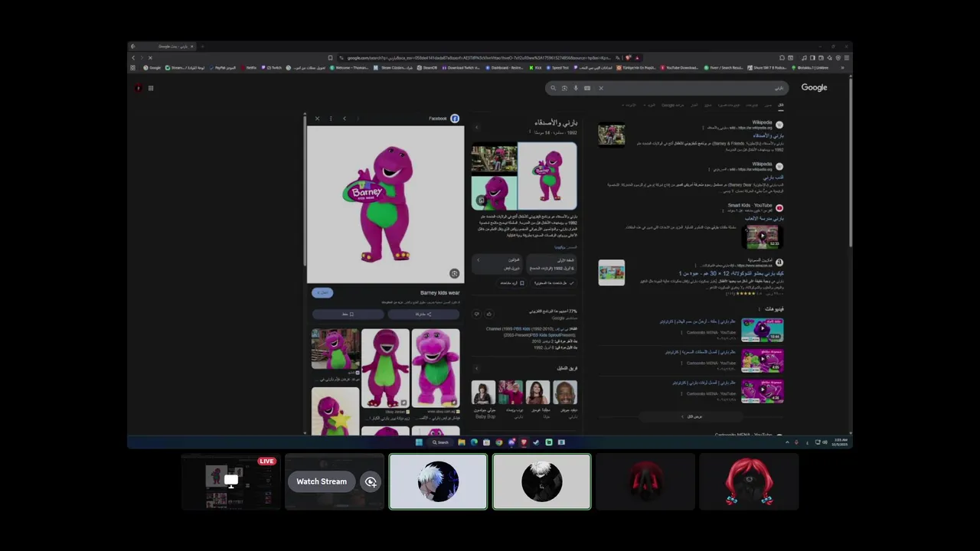Open the YouTube Download bookmark

[x=680, y=67]
